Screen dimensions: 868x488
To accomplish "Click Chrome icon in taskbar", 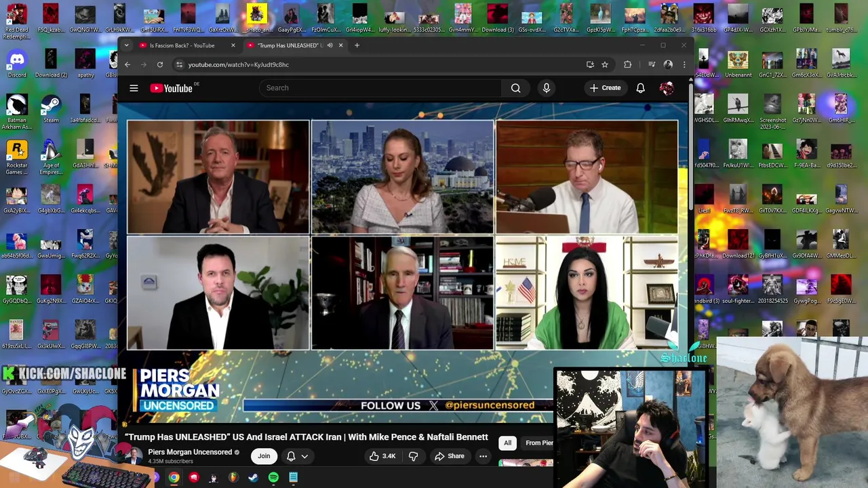I will tap(174, 477).
